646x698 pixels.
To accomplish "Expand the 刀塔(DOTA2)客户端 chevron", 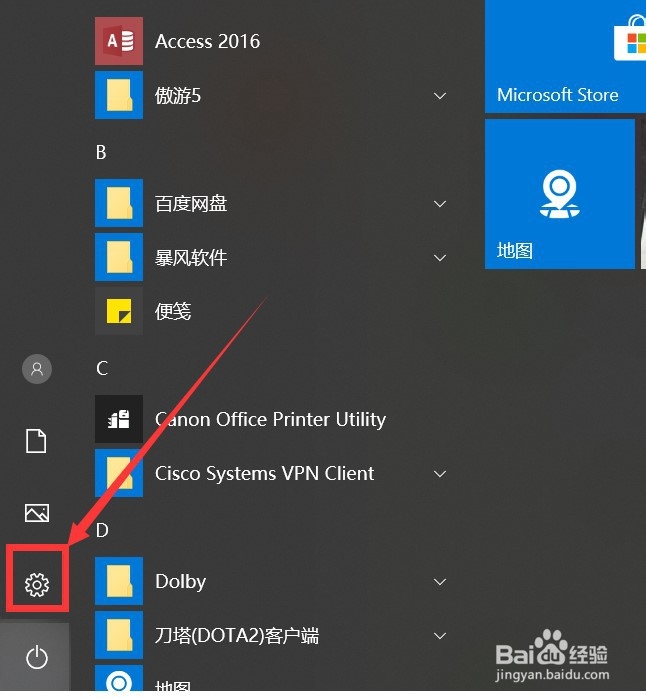I will tap(440, 636).
